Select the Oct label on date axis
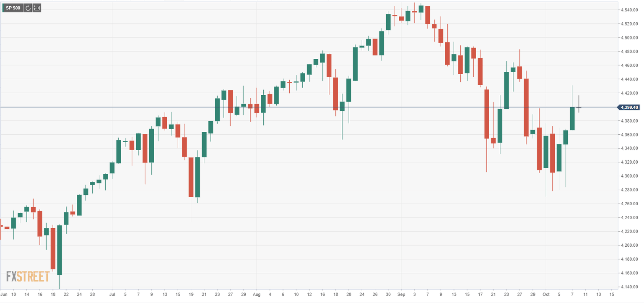 pyautogui.click(x=546, y=295)
